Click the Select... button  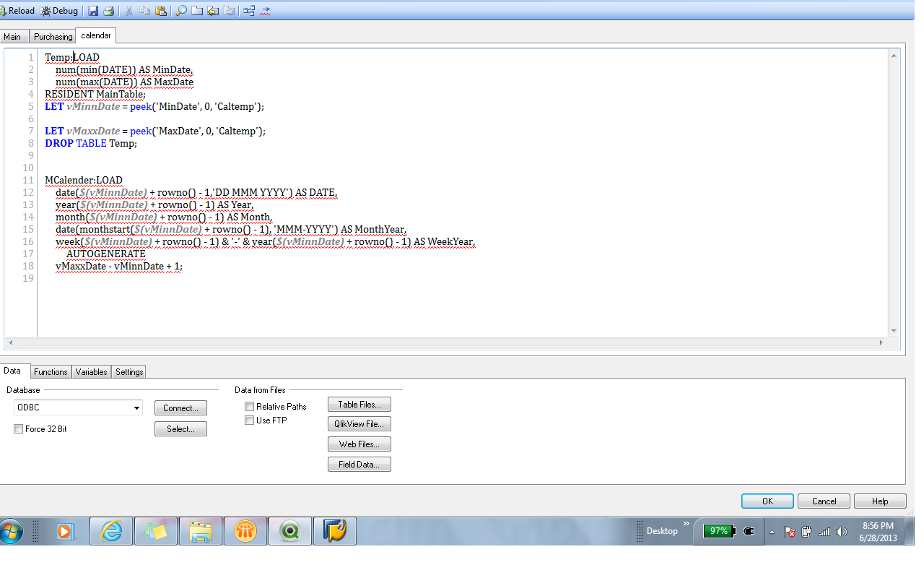180,429
